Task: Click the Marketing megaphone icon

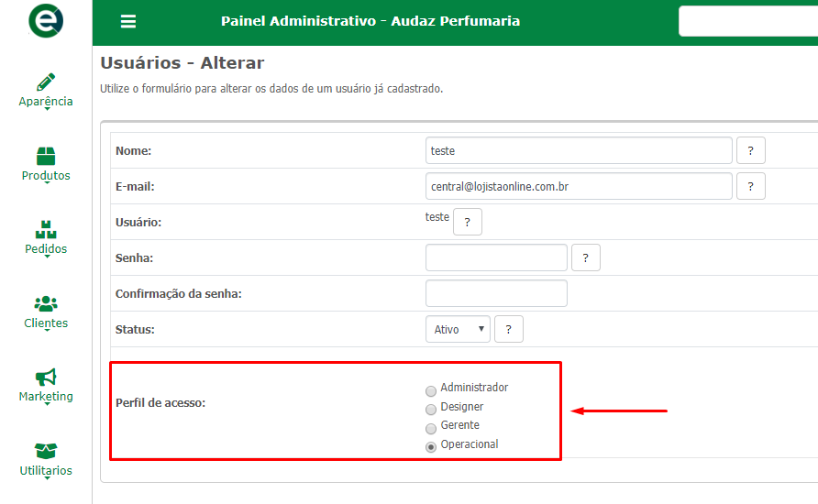Action: pyautogui.click(x=46, y=378)
